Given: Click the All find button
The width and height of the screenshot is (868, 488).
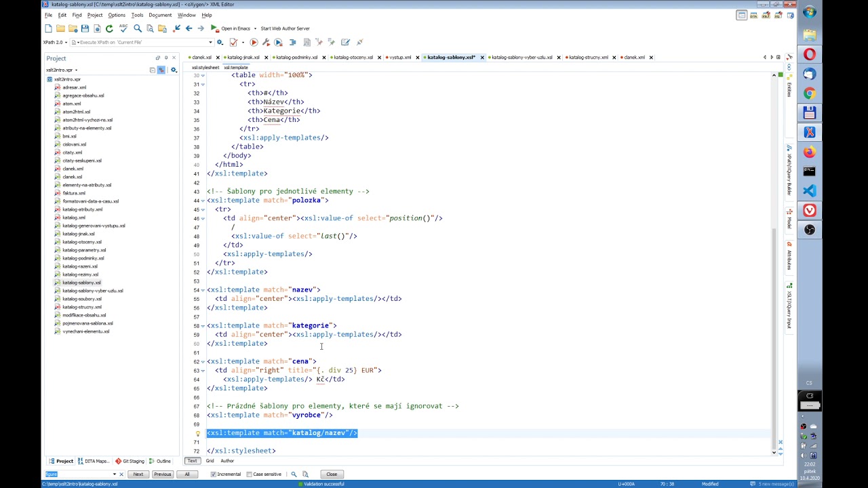Looking at the screenshot, I should coord(187,474).
